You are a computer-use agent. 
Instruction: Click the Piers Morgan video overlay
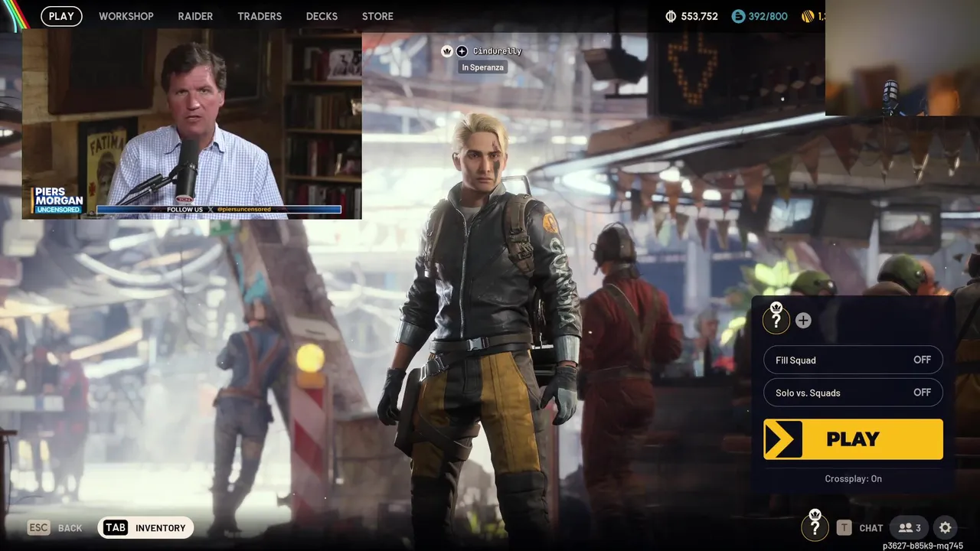191,124
